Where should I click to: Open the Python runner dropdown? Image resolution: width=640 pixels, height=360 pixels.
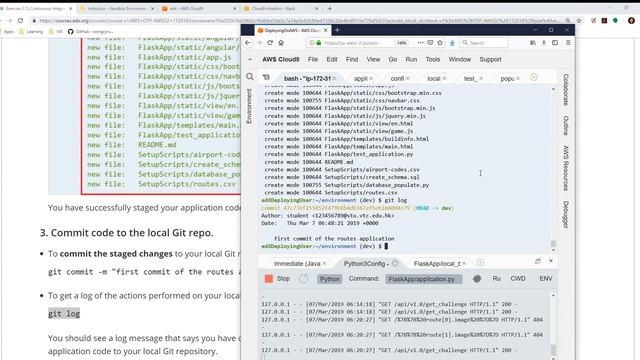coord(330,279)
